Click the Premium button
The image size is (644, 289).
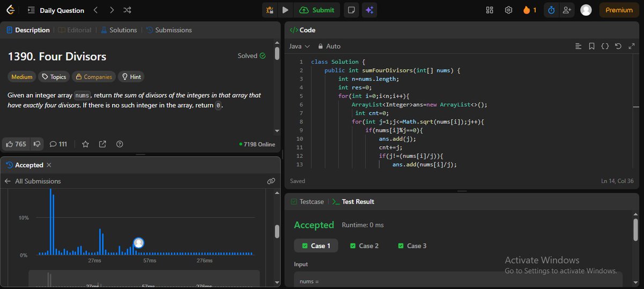[x=619, y=10]
